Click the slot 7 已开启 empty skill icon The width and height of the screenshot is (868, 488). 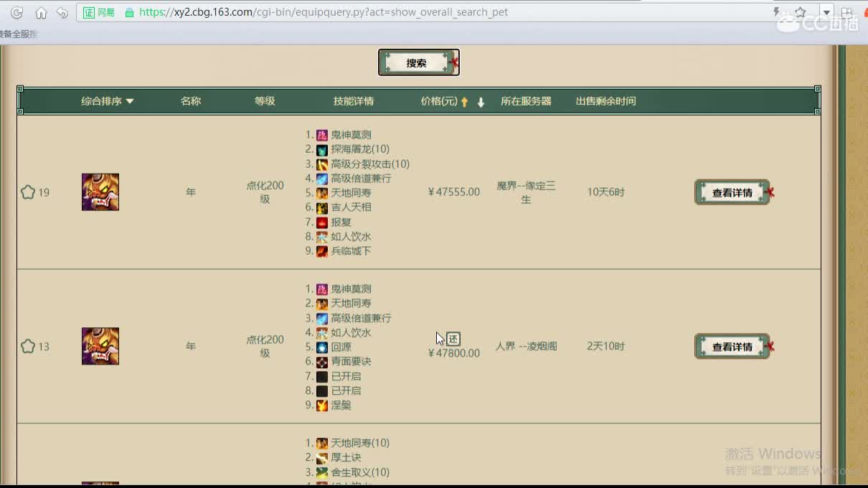pos(322,377)
